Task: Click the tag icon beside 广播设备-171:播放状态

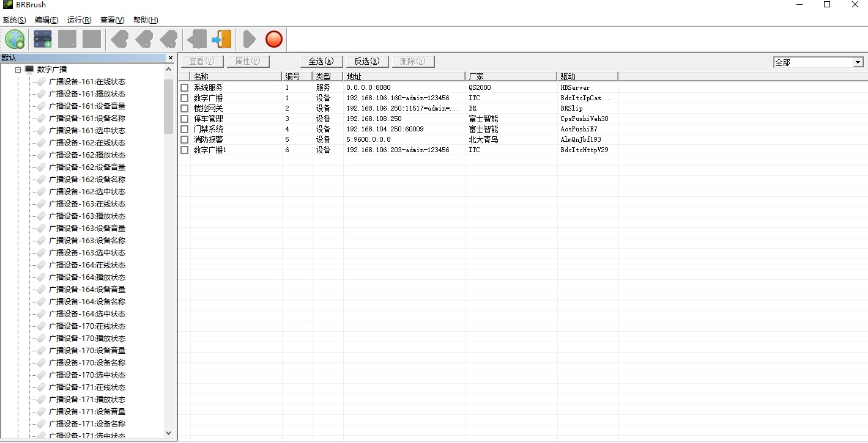Action: 41,399
